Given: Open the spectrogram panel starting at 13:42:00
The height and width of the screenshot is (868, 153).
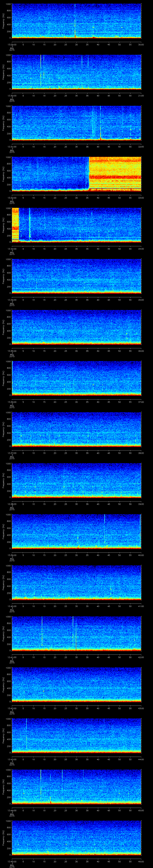Looking at the screenshot, I should click(x=77, y=685).
